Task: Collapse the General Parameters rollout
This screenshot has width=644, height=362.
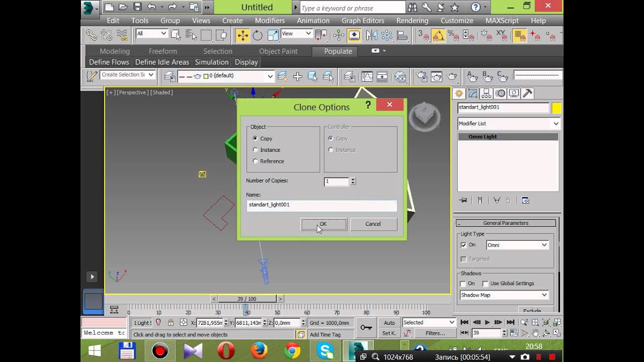Action: [x=506, y=223]
